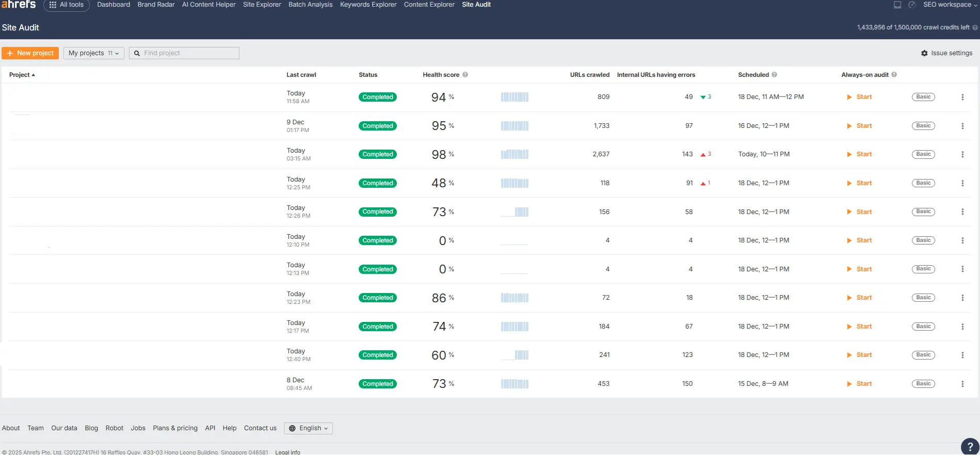Select the Site Audit nav item
The height and width of the screenshot is (455, 980).
pos(476,5)
